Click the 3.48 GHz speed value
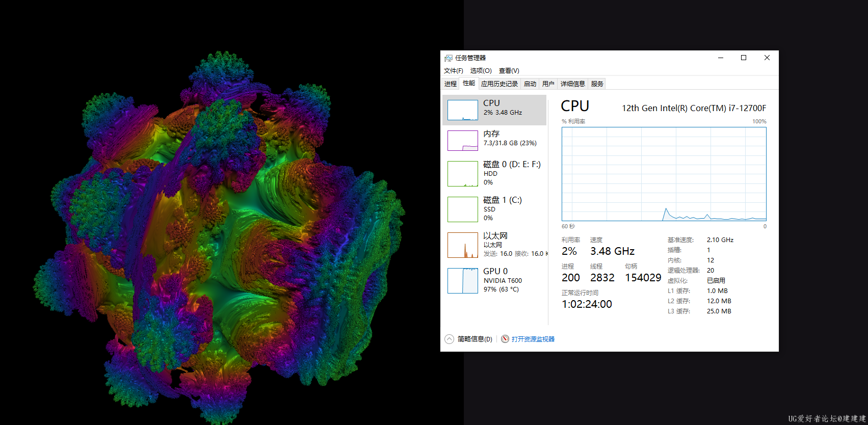Image resolution: width=868 pixels, height=425 pixels. click(x=612, y=251)
